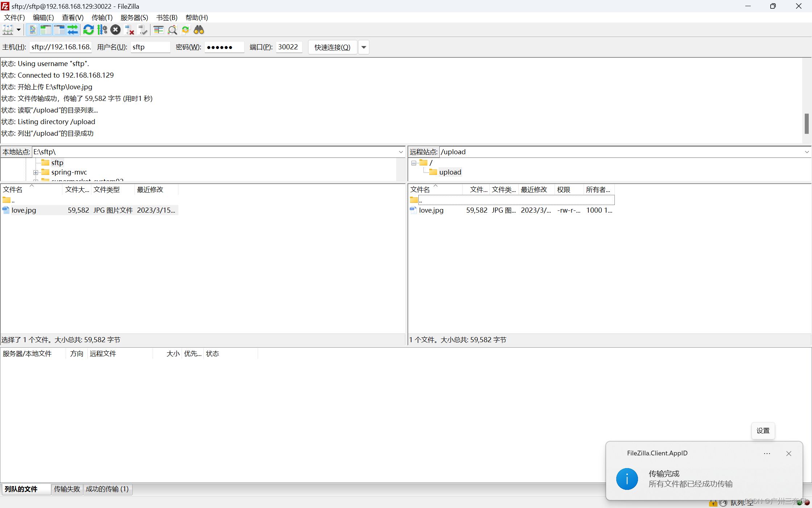Sort remote files by 文件类型 column
Viewport: 812px width, 508px height.
[x=504, y=189]
